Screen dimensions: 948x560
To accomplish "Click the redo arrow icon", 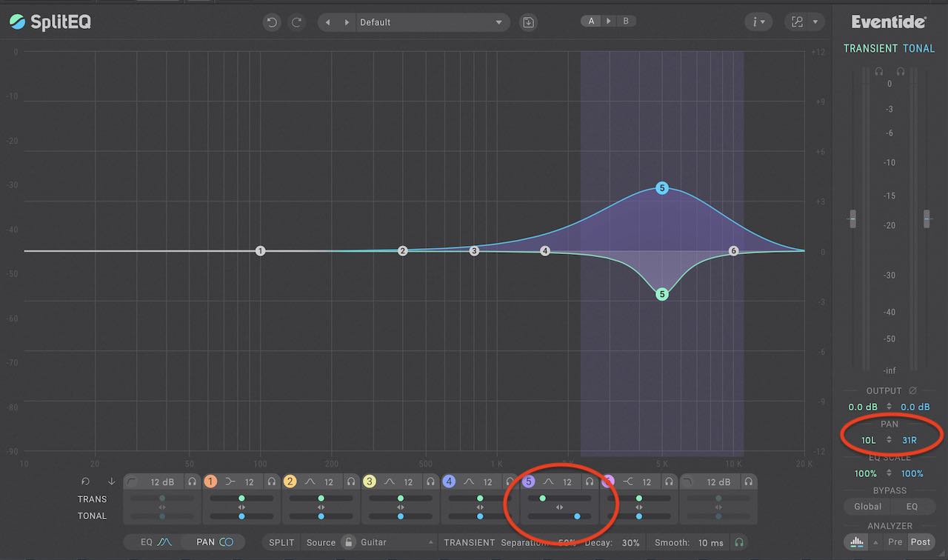I will (296, 22).
